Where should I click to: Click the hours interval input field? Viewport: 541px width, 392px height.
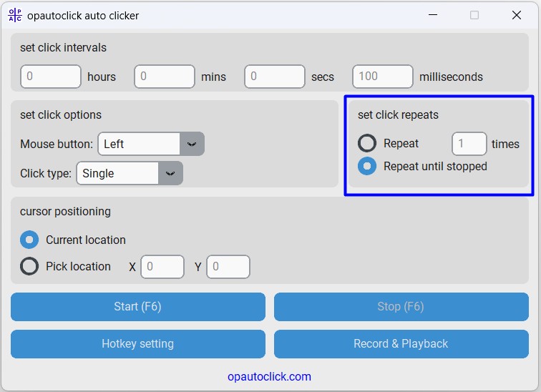click(51, 77)
